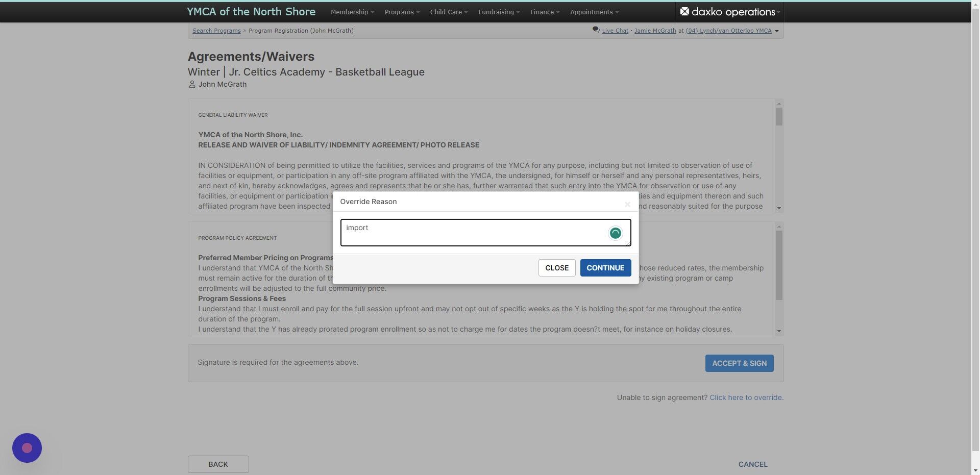Viewport: 980px width, 475px height.
Task: Click the Back button
Action: pyautogui.click(x=218, y=464)
